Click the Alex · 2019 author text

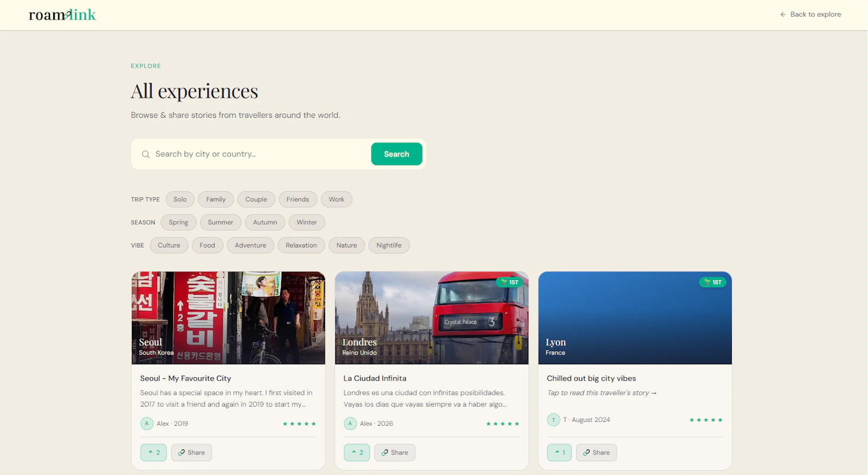[x=173, y=423]
